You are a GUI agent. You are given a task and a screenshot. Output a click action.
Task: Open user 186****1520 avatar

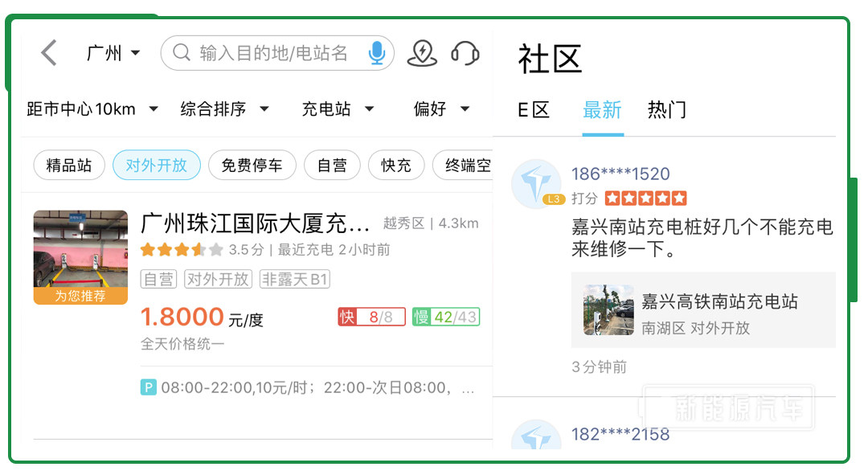[536, 184]
